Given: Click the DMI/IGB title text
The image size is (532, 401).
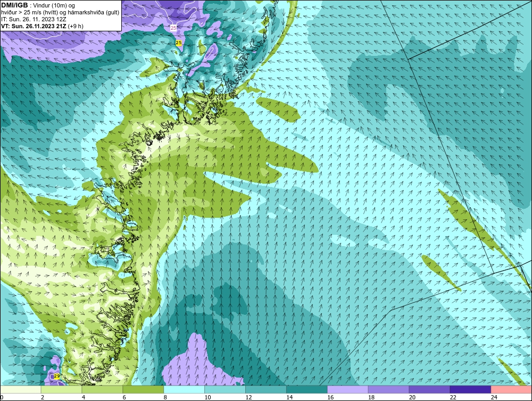Looking at the screenshot, I should [x=14, y=5].
